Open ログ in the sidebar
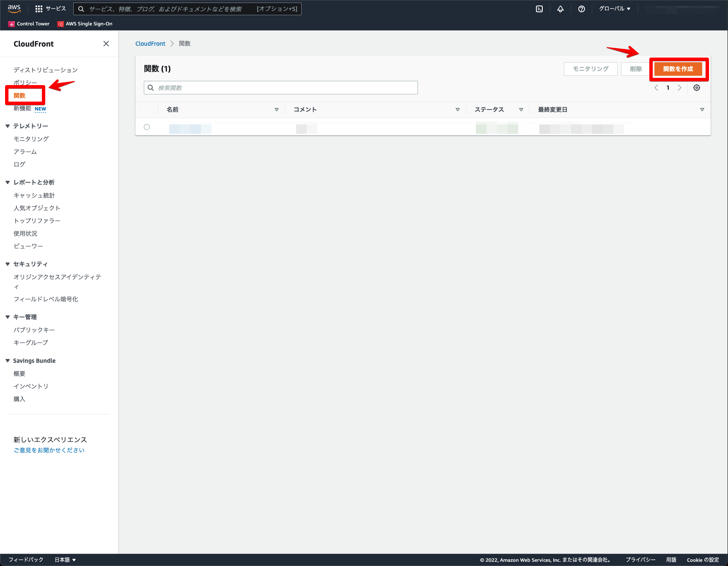728x566 pixels. [x=19, y=164]
